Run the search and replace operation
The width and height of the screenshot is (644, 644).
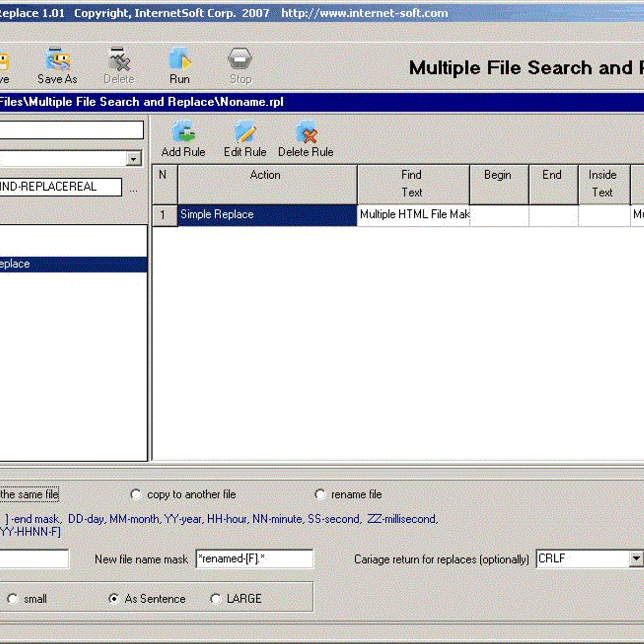(180, 62)
